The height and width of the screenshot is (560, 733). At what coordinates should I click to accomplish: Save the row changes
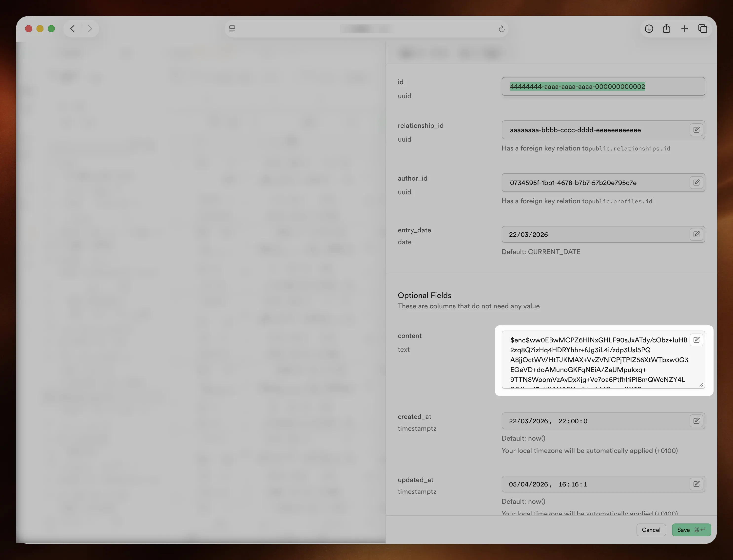[x=691, y=530]
